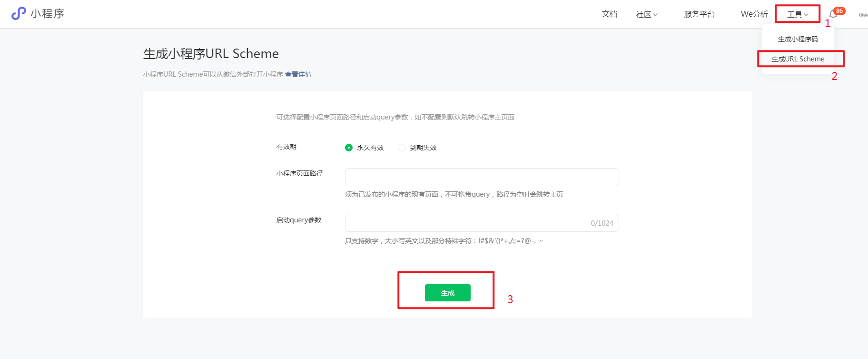Click the 0/1024 character counter

[x=602, y=223]
